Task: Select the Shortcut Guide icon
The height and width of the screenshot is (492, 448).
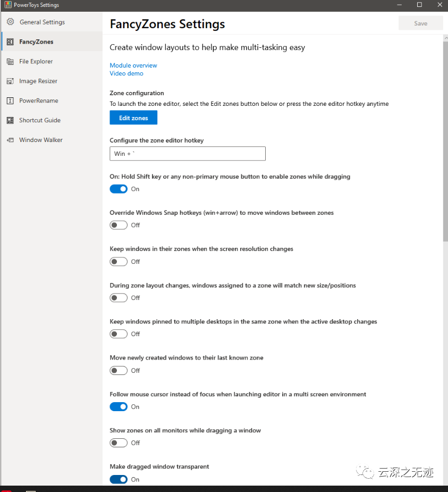Action: (x=9, y=120)
